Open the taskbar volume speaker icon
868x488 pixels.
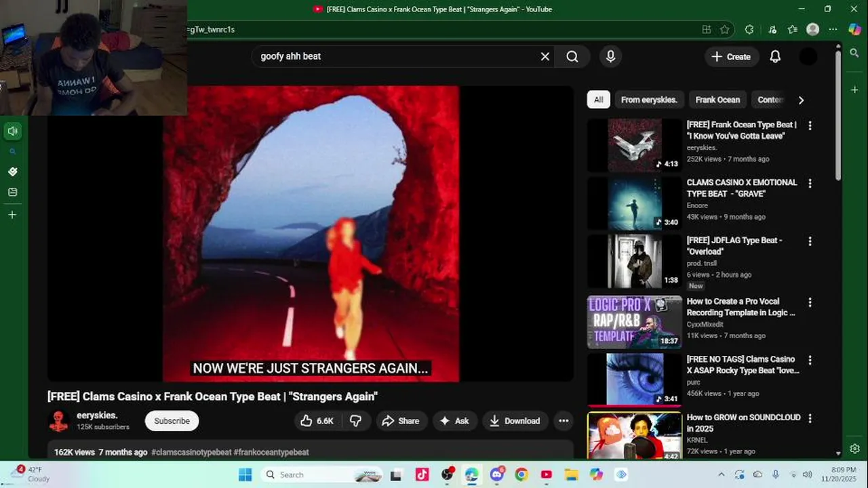[x=807, y=474]
